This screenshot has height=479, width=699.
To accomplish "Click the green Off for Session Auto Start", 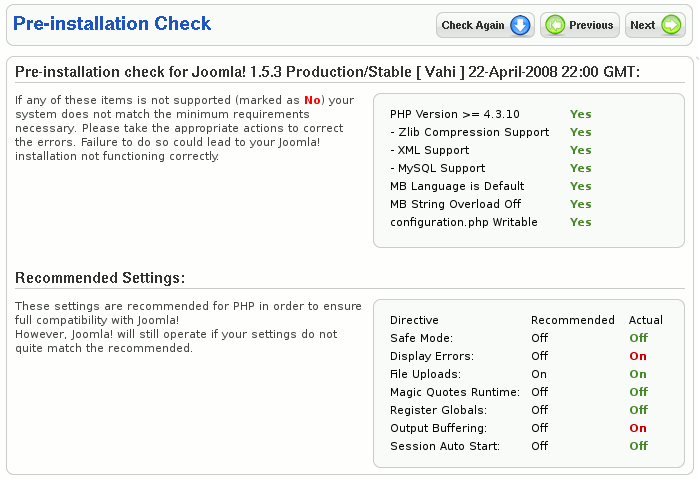I will [638, 446].
